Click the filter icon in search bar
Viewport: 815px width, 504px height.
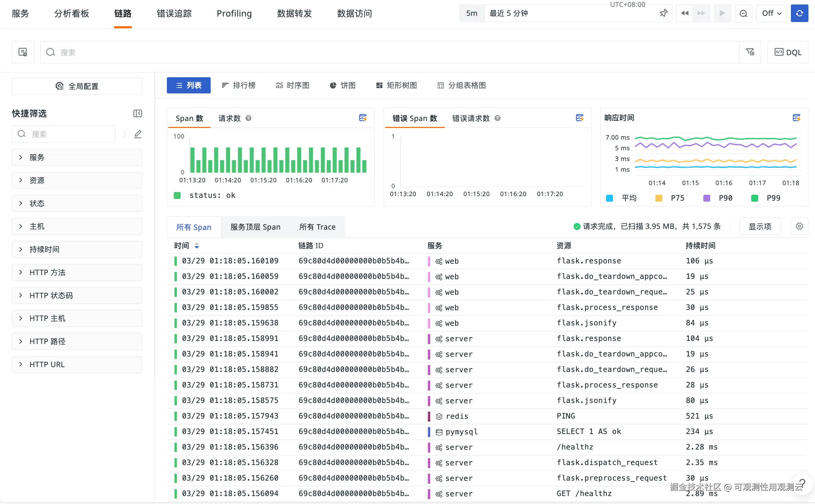tap(750, 52)
